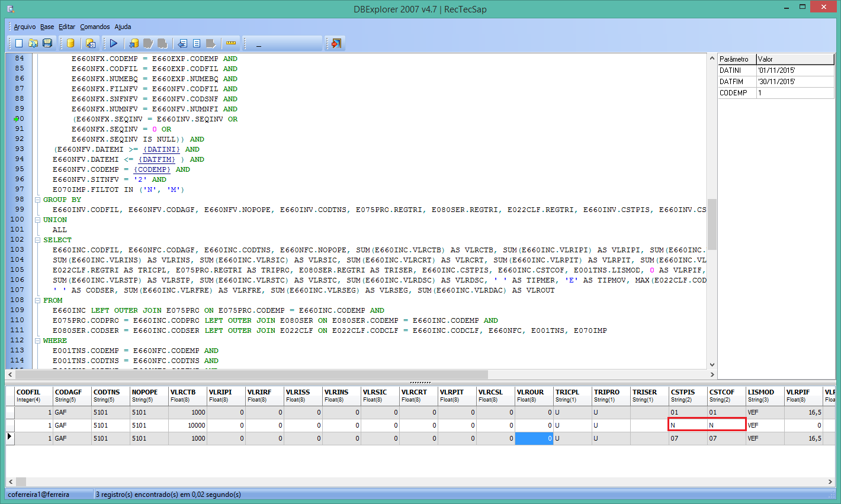
Task: Click the current row arrow indicator in grid
Action: pos(9,438)
